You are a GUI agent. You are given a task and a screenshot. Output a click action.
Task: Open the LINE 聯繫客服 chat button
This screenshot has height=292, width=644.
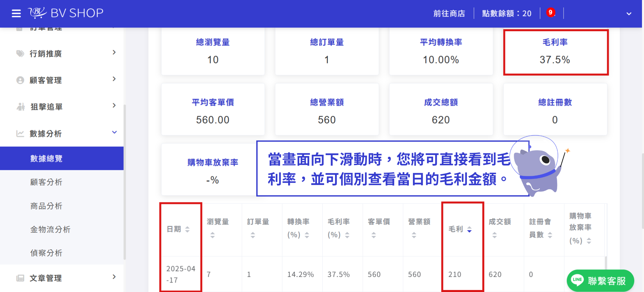pyautogui.click(x=600, y=280)
